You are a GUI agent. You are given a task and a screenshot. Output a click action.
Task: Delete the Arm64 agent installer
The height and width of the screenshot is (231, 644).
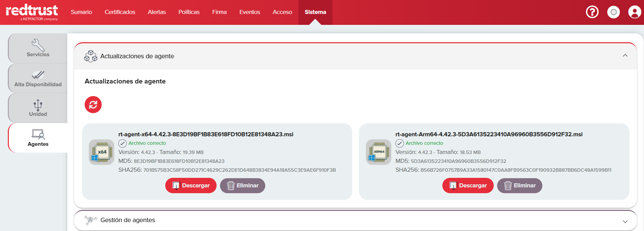coord(520,185)
